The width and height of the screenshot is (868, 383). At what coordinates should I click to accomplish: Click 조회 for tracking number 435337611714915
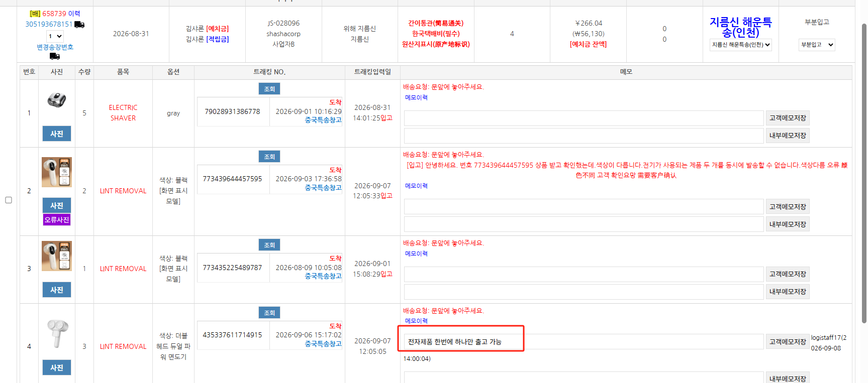[269, 313]
